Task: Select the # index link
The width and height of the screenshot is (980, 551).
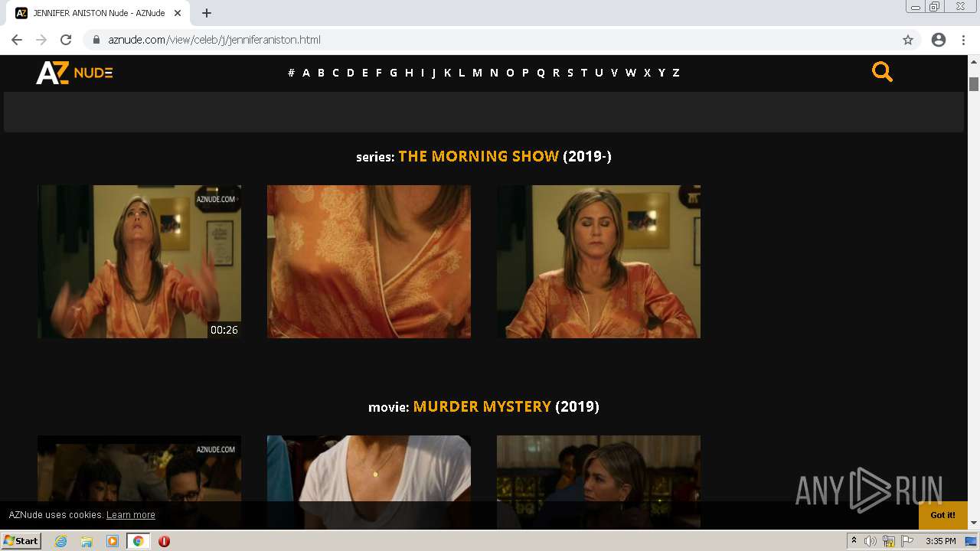Action: [x=291, y=73]
